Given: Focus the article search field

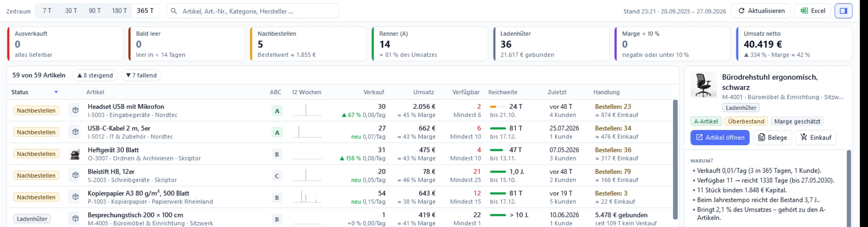Looking at the screenshot, I should 252,11.
